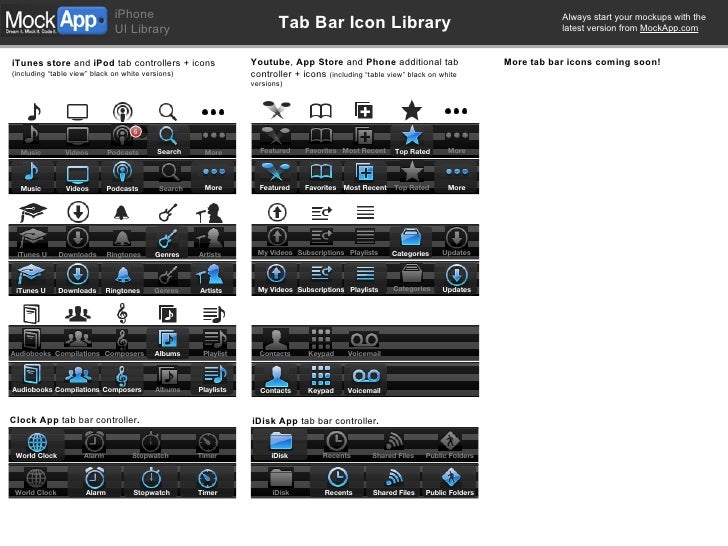Select the highlighted Genres tab
The width and height of the screenshot is (728, 546).
coord(167,242)
